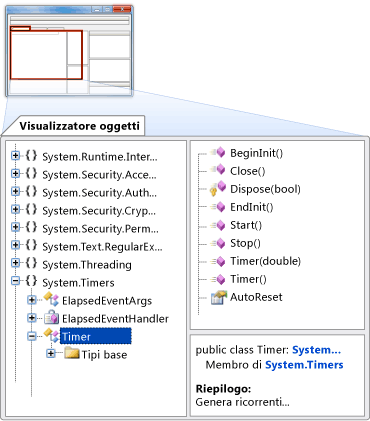Viewport: 370px width, 421px height.
Task: Expand the System.Security.Auth... namespace node
Action: 15,191
